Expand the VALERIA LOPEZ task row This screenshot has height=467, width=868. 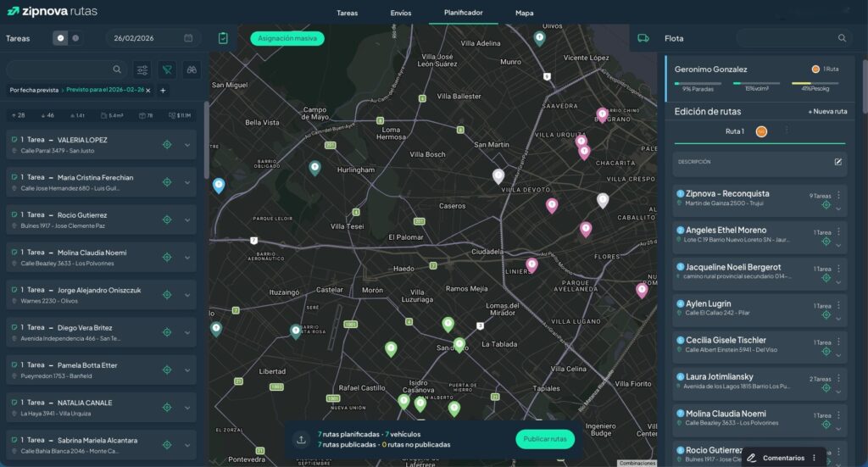point(187,145)
